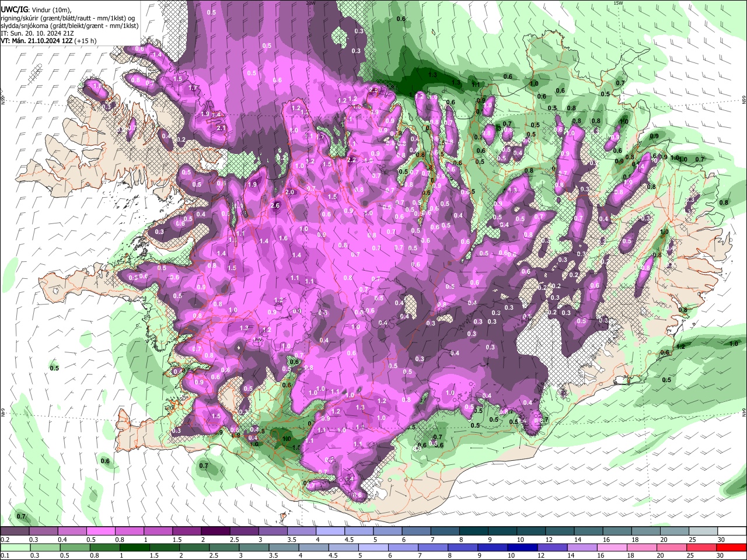The height and width of the screenshot is (560, 747).
Task: Select the top-row legend swatch between 8 and 9
Action: click(473, 531)
